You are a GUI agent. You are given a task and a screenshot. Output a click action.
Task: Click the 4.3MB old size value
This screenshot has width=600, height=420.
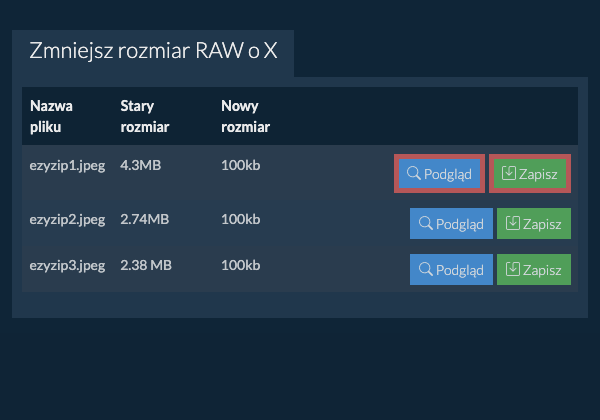pyautogui.click(x=140, y=164)
